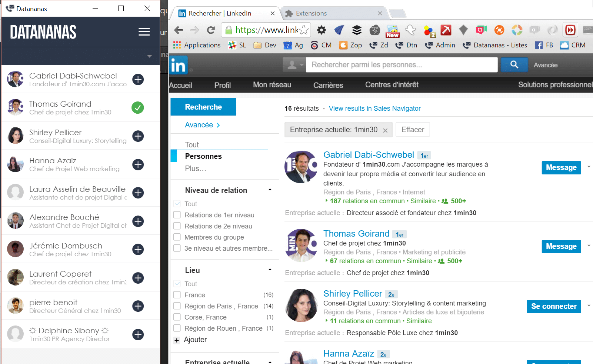Screen dimensions: 593x364
Task: Add Shirley Pellicer to Datananas list
Action: pos(138,136)
